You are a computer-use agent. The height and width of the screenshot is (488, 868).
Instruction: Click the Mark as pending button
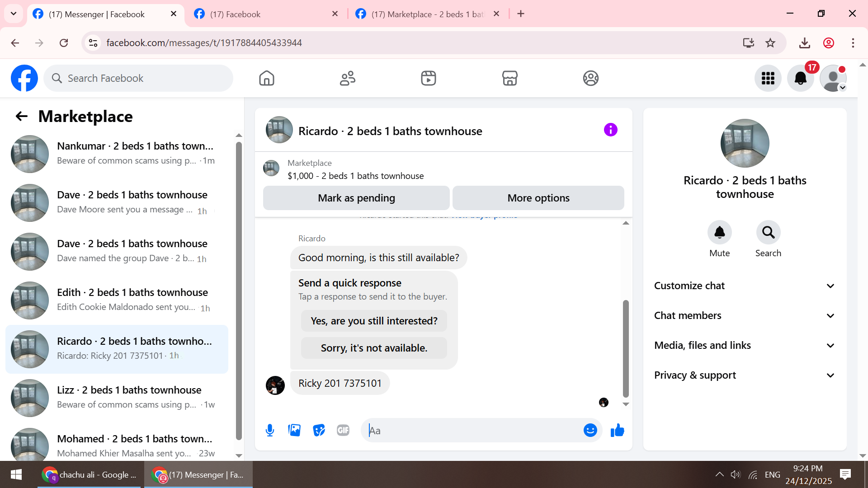point(356,198)
